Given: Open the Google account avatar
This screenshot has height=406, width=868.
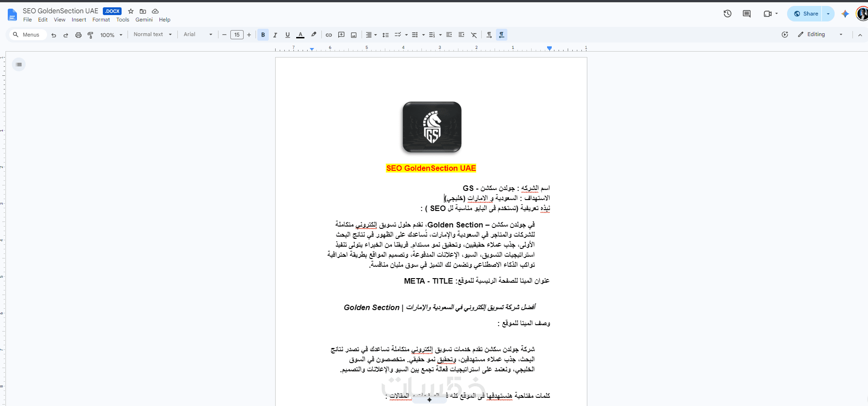Looking at the screenshot, I should 863,14.
